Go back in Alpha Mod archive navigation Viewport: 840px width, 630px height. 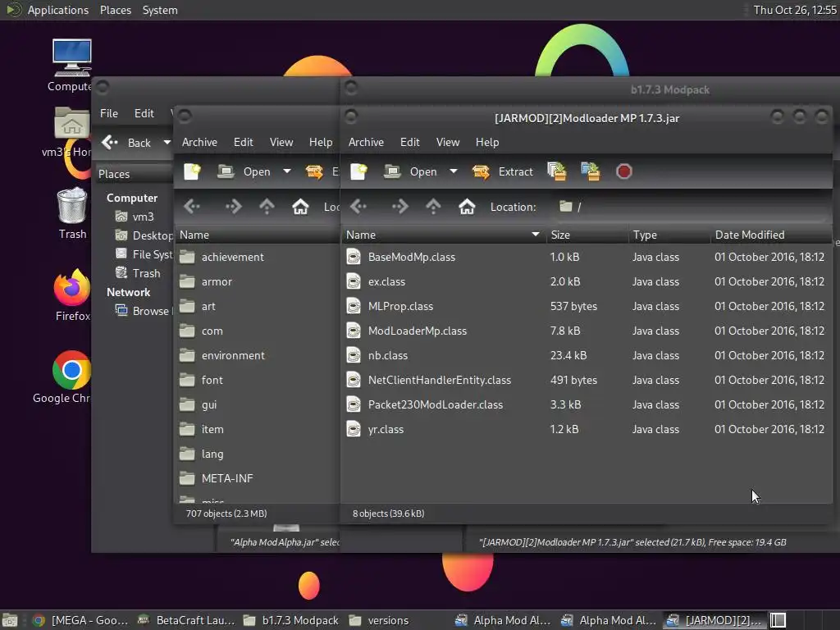[192, 207]
